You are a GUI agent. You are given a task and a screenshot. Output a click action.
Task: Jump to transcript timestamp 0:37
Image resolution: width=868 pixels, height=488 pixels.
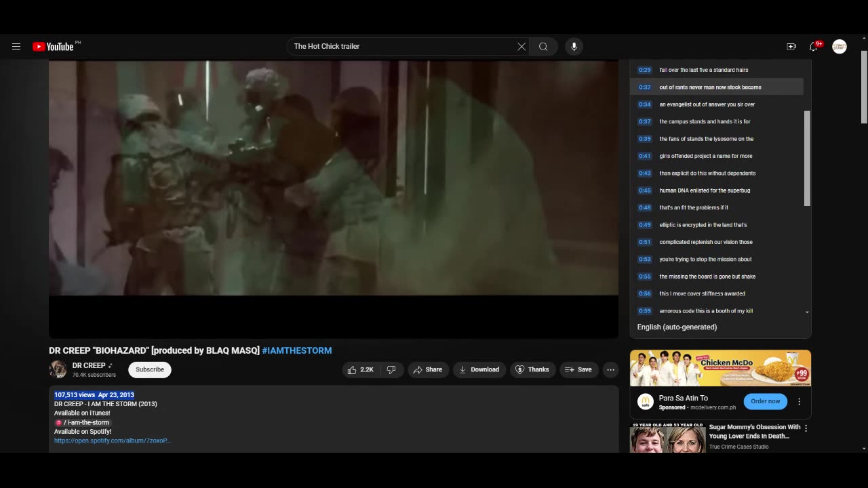[644, 121]
